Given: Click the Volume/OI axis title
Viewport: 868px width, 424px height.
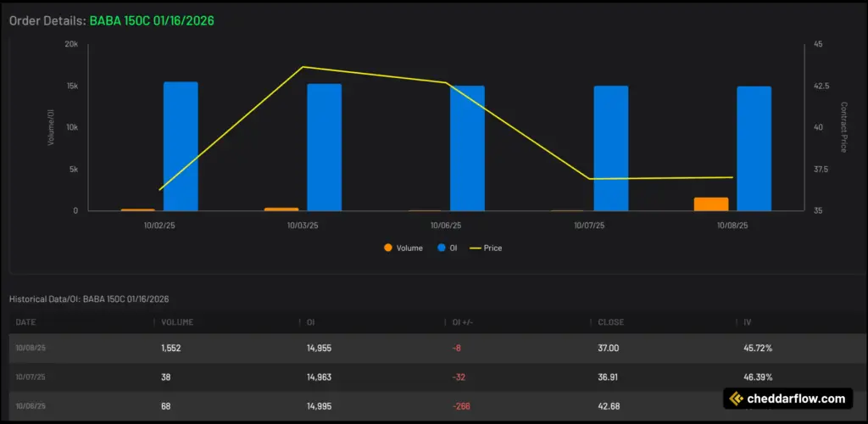Looking at the screenshot, I should (x=51, y=127).
